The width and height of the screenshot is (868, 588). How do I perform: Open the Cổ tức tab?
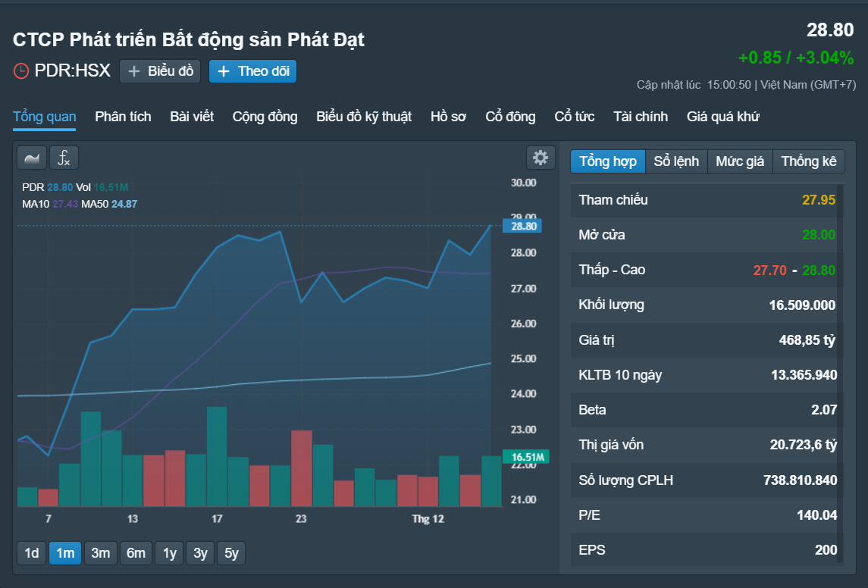coord(574,117)
